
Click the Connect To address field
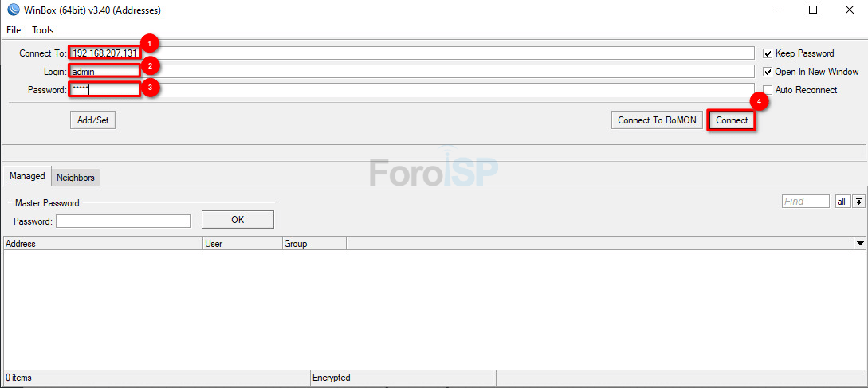(410, 53)
